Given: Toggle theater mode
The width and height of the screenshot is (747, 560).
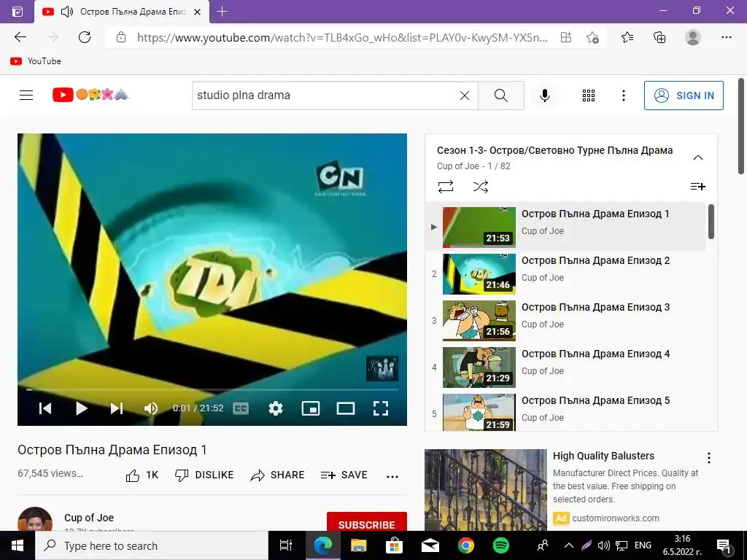Looking at the screenshot, I should point(345,408).
